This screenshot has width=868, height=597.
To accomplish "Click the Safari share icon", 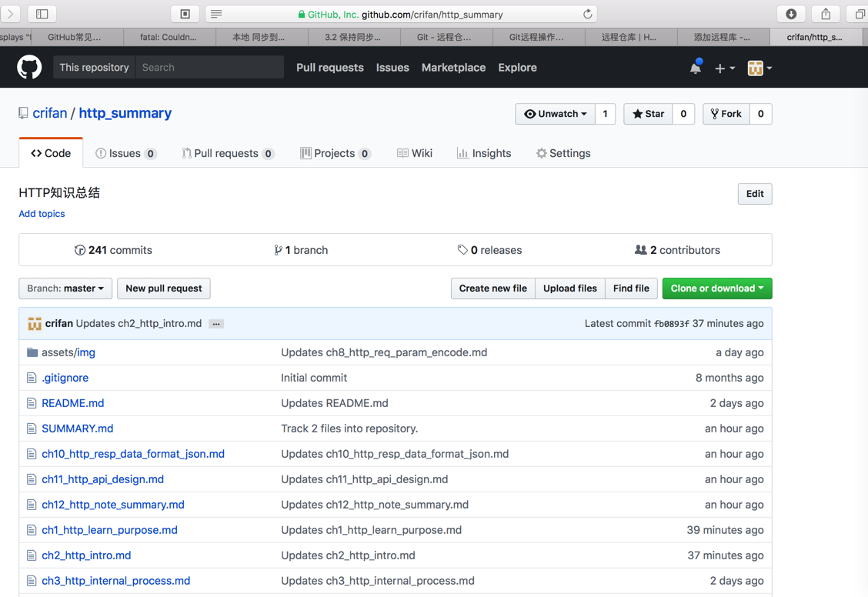I will tap(826, 14).
